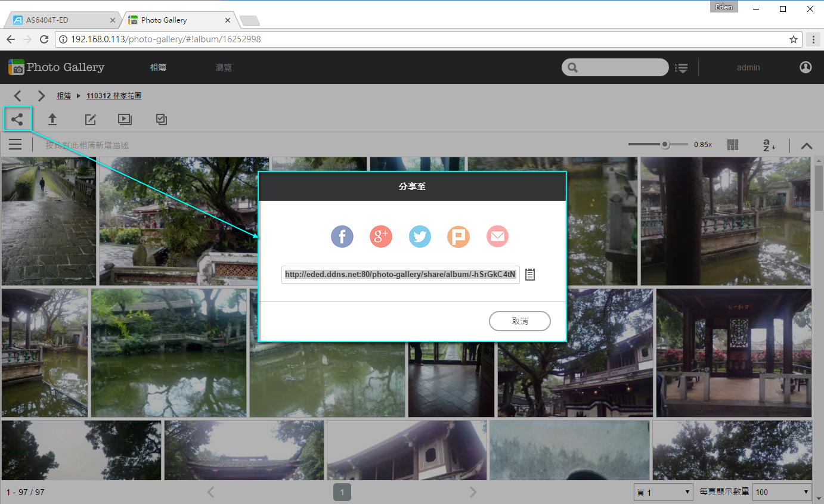Go to previous page arrow

210,492
